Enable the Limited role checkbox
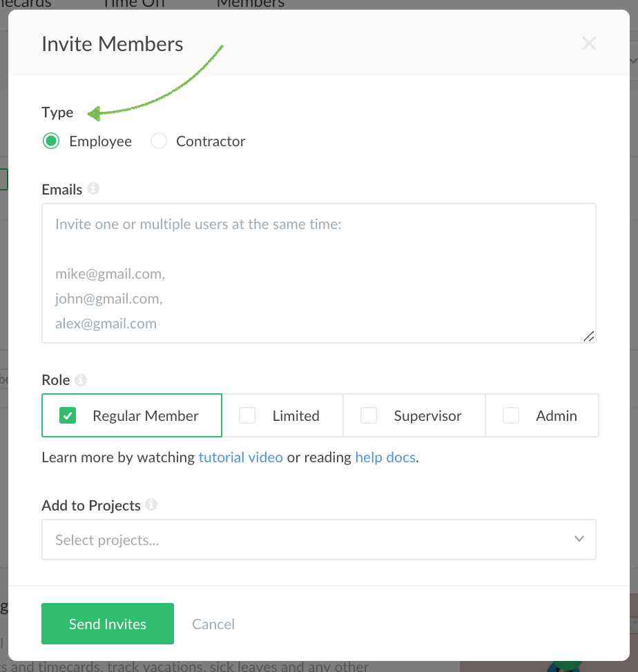The width and height of the screenshot is (638, 672). click(x=247, y=415)
